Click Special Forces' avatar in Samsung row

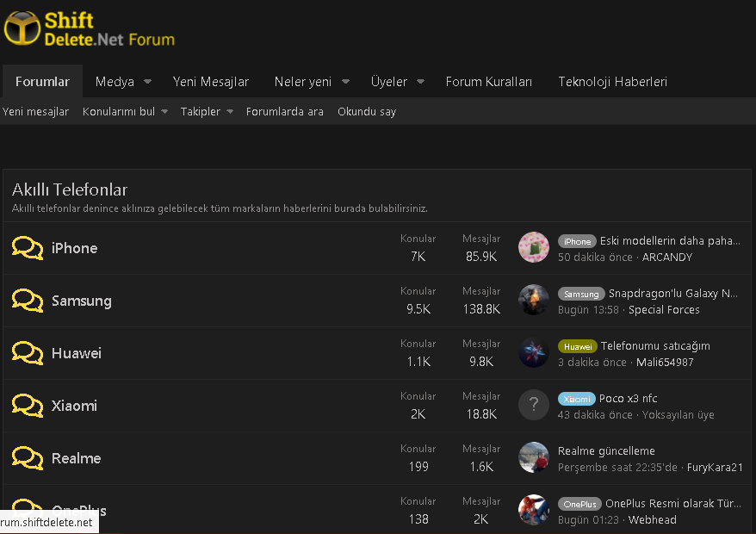click(534, 301)
